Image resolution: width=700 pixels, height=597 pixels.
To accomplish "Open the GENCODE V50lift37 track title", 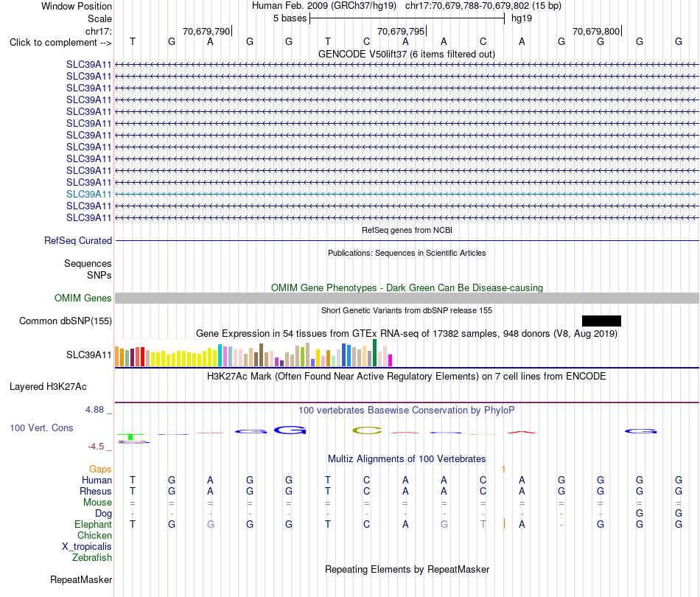I will coord(407,54).
